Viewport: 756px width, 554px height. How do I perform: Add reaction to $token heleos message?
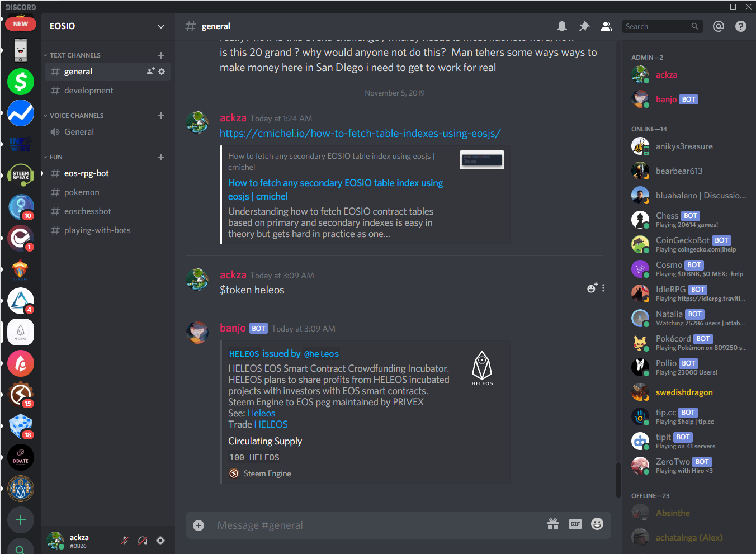pos(592,288)
